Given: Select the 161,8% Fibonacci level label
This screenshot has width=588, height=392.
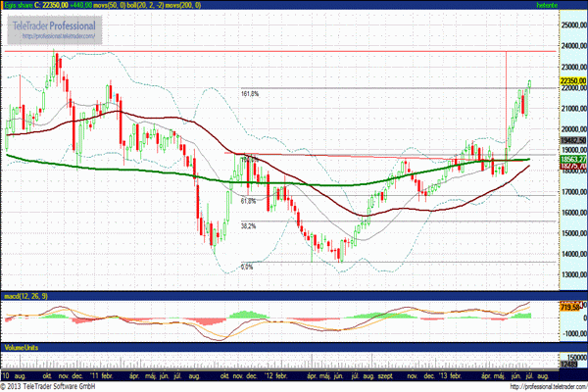Looking at the screenshot, I should tap(249, 94).
